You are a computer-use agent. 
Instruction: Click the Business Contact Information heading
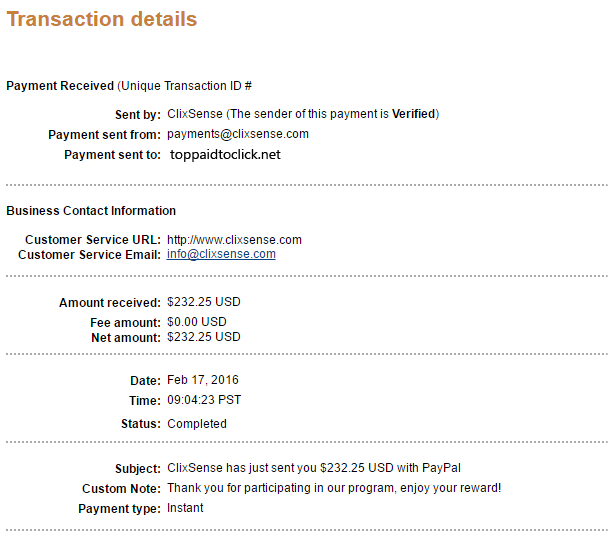pos(91,211)
